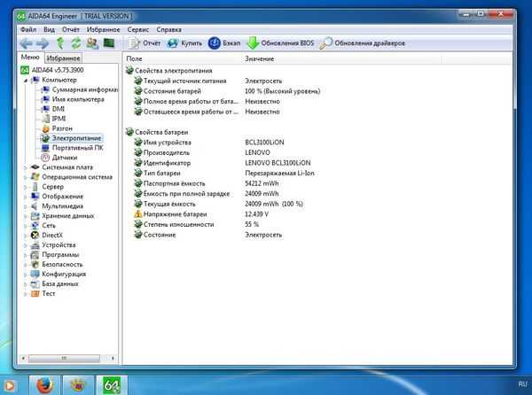The width and height of the screenshot is (532, 395).
Task: Expand the Отображение node
Action: tap(26, 197)
